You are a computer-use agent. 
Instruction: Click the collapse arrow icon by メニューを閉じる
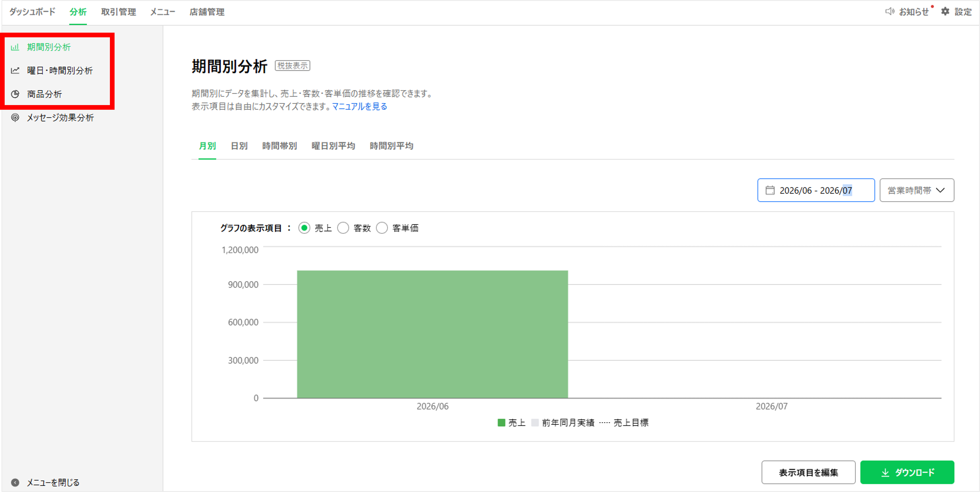click(x=15, y=482)
